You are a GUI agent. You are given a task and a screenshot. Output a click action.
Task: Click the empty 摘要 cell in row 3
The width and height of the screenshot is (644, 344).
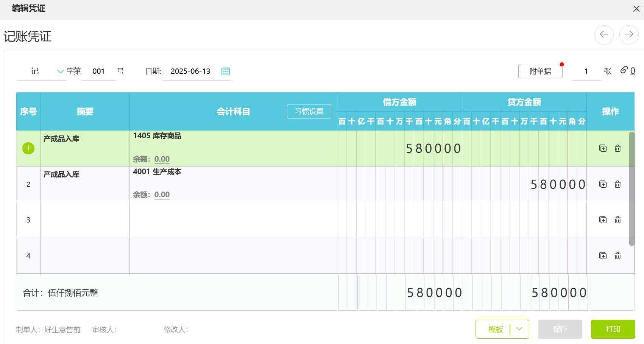point(84,219)
